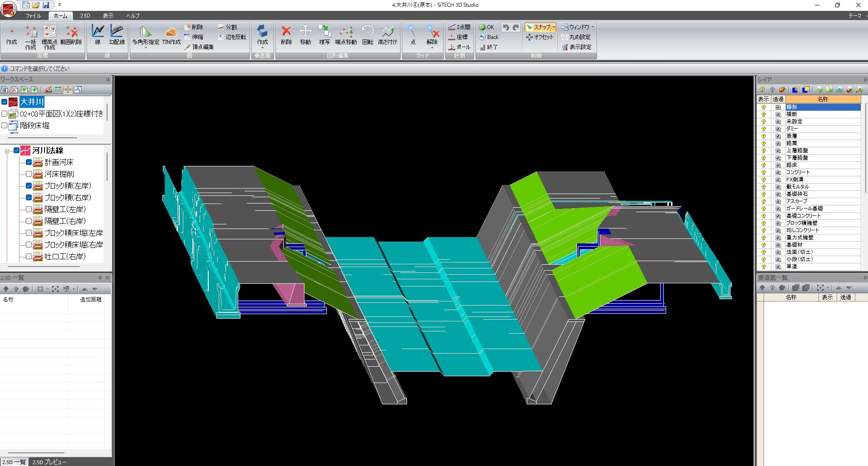Click the 勾配線 slope line tool
This screenshot has width=868, height=466.
[x=117, y=35]
